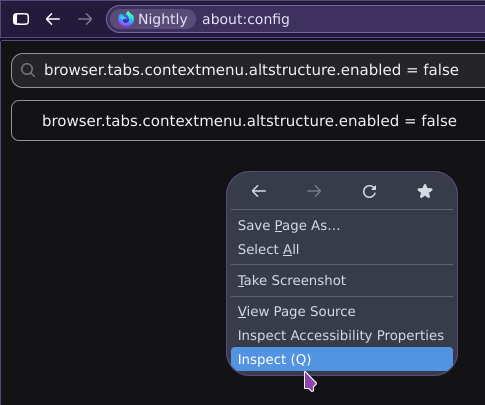The image size is (485, 405).
Task: Click the toolbar forward arrow
Action: click(85, 19)
